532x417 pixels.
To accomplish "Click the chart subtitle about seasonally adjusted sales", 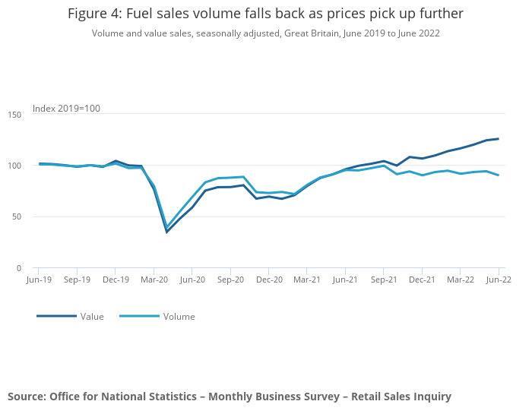I will 265,33.
